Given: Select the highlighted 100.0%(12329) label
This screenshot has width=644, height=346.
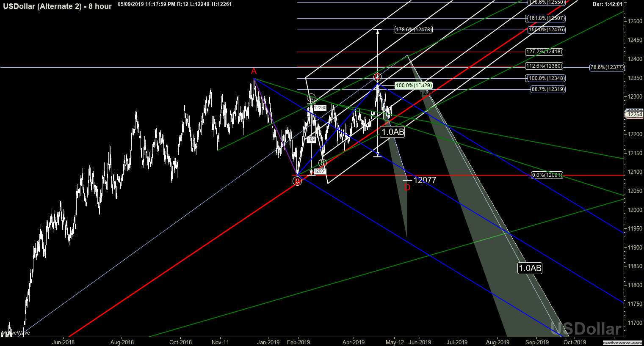Looking at the screenshot, I should pyautogui.click(x=414, y=85).
